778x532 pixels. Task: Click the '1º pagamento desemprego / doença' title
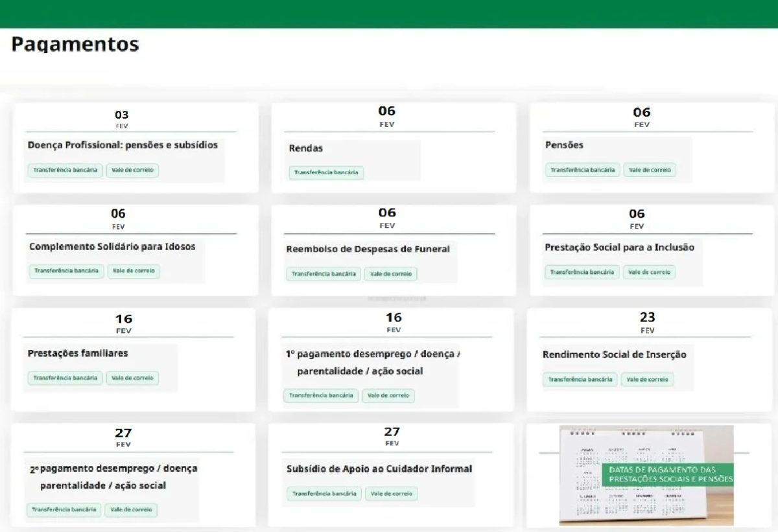[x=372, y=354]
